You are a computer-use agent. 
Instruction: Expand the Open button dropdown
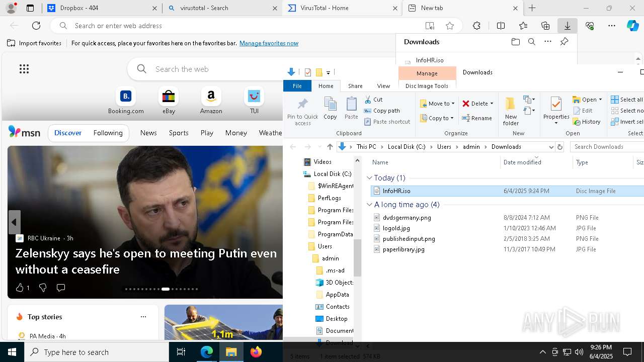pyautogui.click(x=600, y=100)
